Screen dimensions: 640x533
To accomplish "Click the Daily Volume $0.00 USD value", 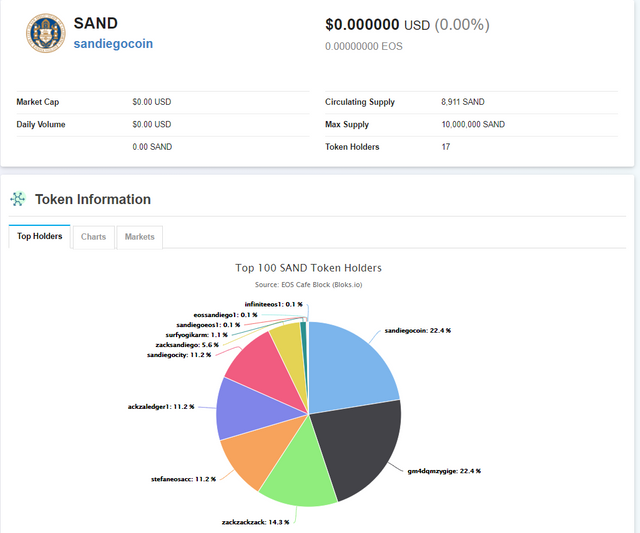I will (x=152, y=124).
